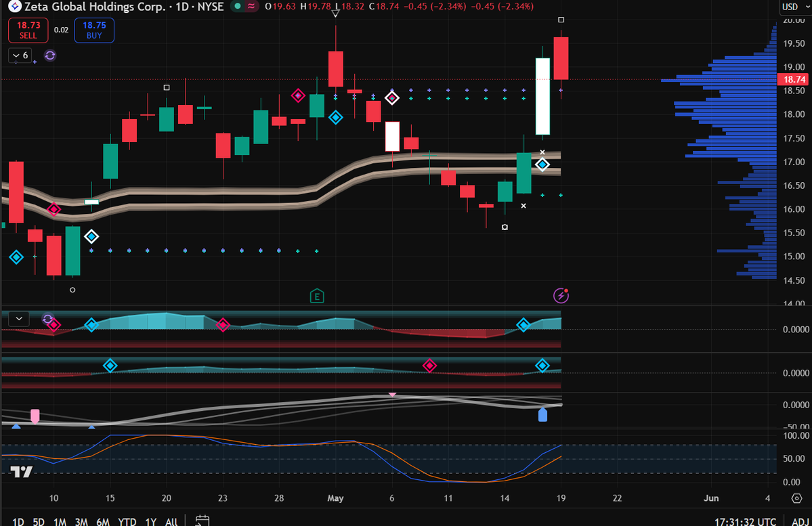Open the USD currency dropdown

[796, 7]
